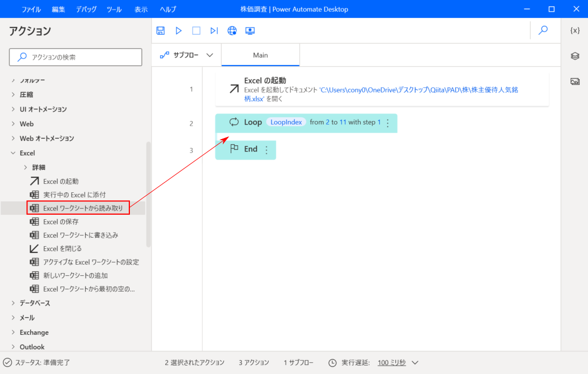Click the status ready checkmark icon
The width and height of the screenshot is (588, 374).
pos(7,363)
